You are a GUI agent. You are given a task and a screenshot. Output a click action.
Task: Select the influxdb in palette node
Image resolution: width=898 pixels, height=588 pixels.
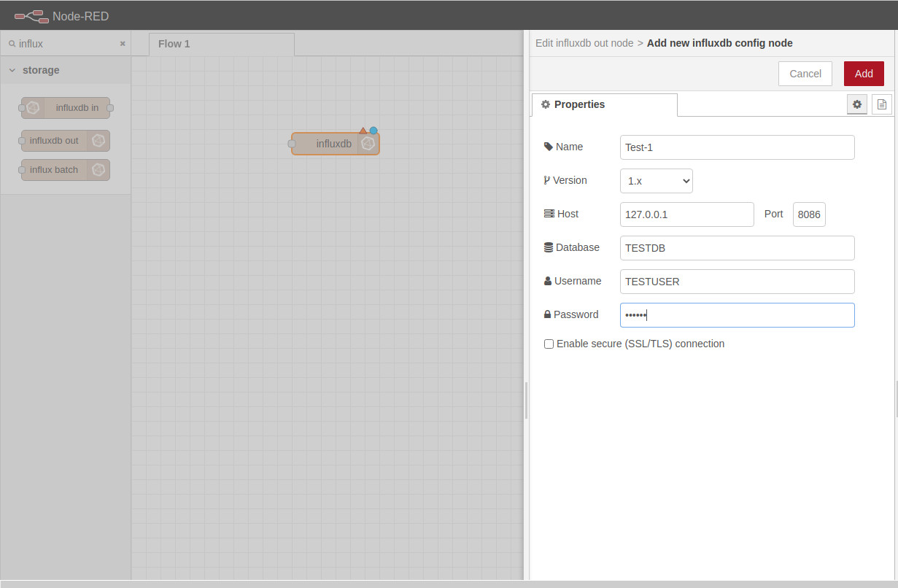[x=66, y=108]
